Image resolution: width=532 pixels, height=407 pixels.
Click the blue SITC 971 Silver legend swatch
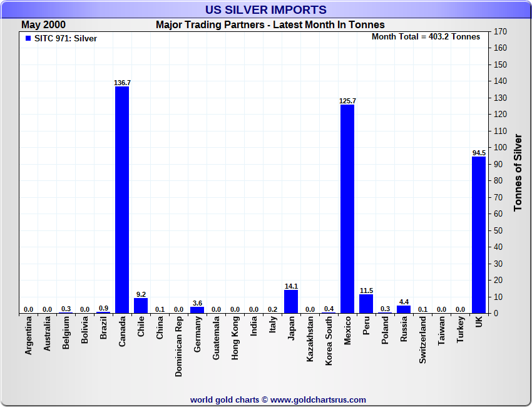tap(28, 38)
